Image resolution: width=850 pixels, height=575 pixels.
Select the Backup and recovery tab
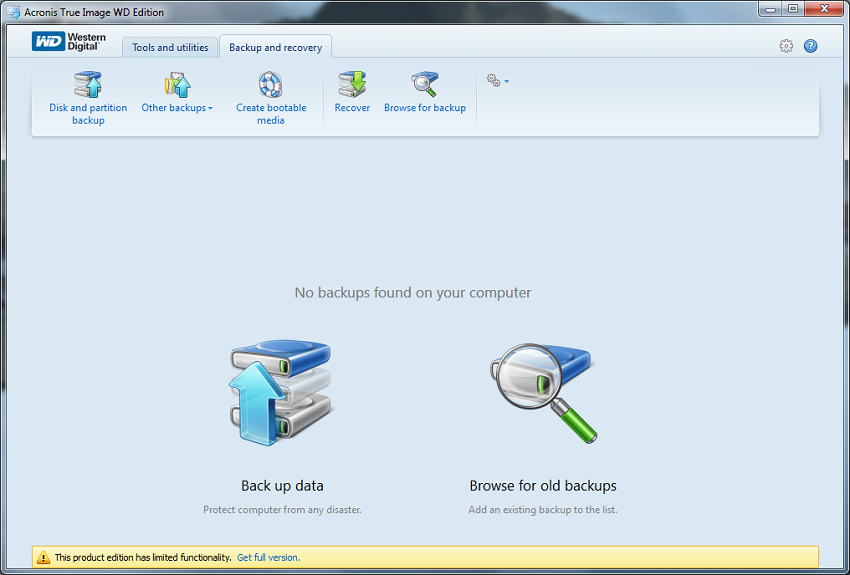coord(275,47)
